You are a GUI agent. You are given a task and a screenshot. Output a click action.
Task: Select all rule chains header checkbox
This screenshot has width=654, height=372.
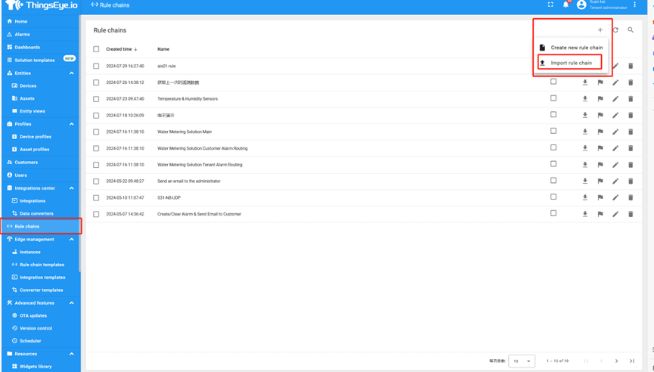(96, 49)
